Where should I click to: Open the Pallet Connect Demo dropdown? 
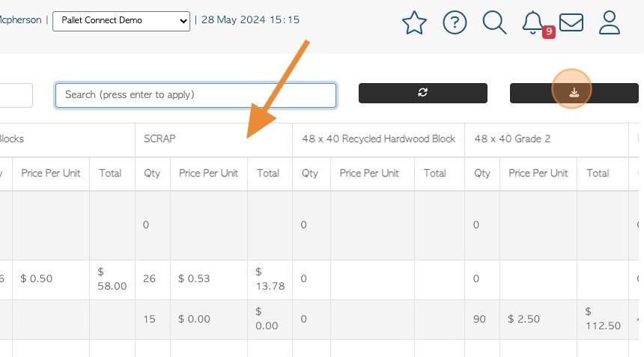click(121, 21)
